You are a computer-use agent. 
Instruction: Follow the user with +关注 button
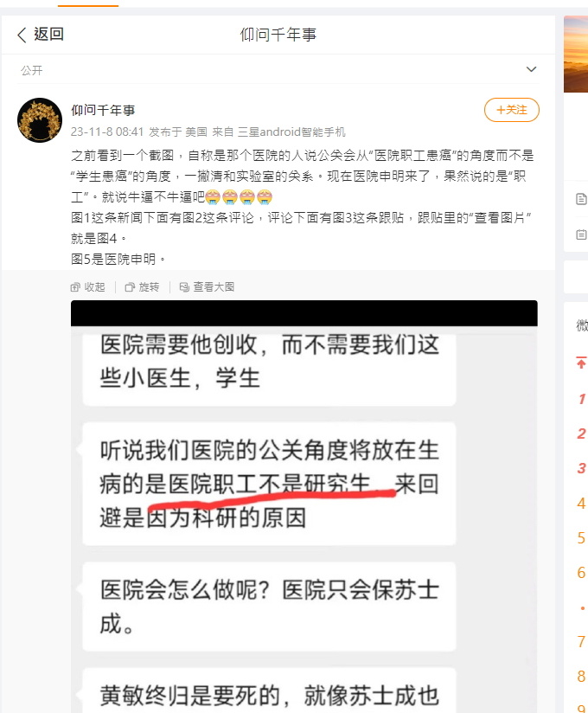[x=512, y=110]
